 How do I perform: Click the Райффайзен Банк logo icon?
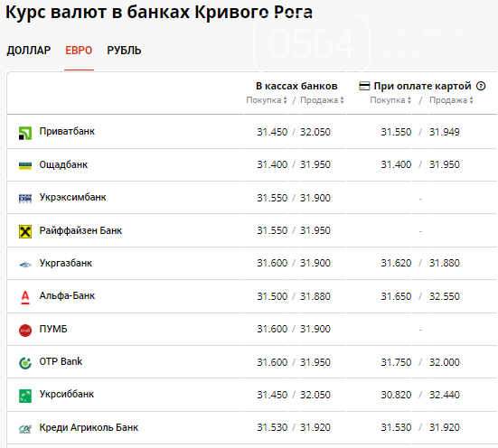click(25, 231)
